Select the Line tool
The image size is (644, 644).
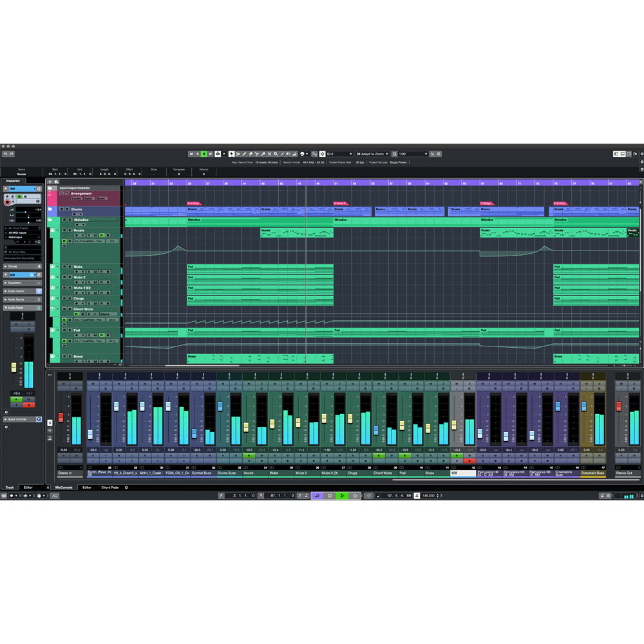[282, 154]
